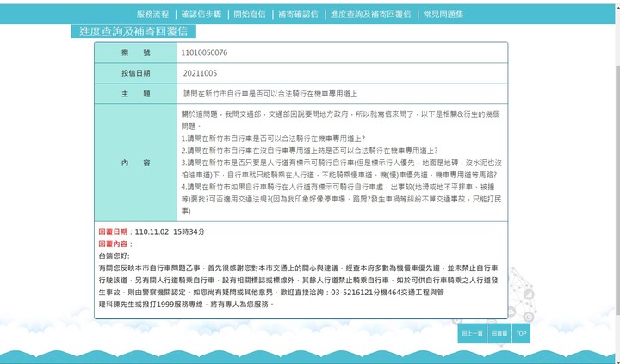Click the phone number 03-5216121
The width and height of the screenshot is (620, 364).
pos(350,293)
